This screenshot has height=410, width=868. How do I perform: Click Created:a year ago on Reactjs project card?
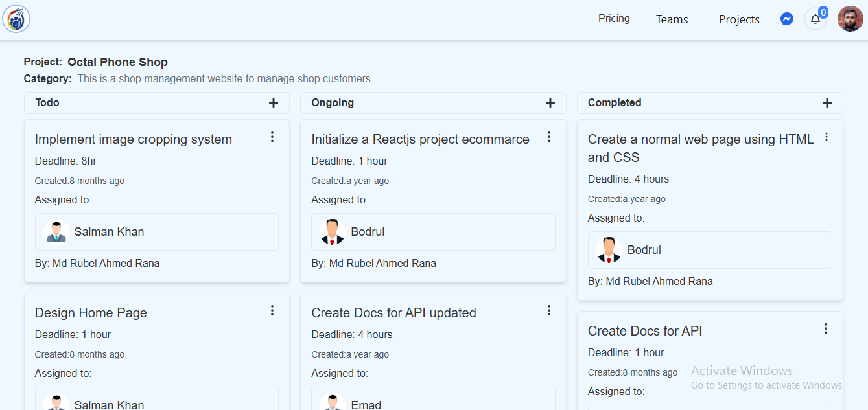click(x=350, y=181)
